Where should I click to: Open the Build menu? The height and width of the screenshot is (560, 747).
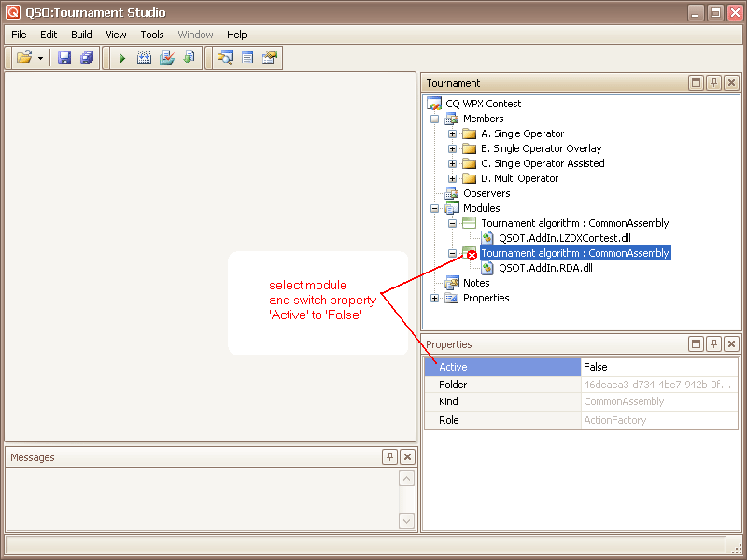(x=81, y=35)
